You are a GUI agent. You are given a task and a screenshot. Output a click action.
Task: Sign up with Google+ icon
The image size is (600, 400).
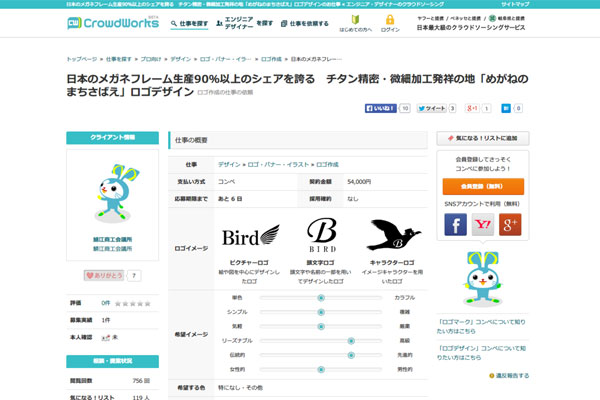(510, 224)
